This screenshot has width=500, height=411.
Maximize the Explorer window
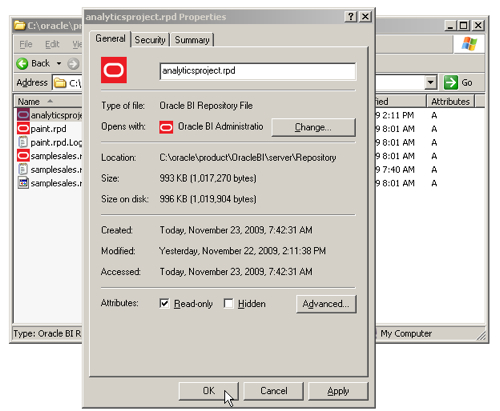464,25
